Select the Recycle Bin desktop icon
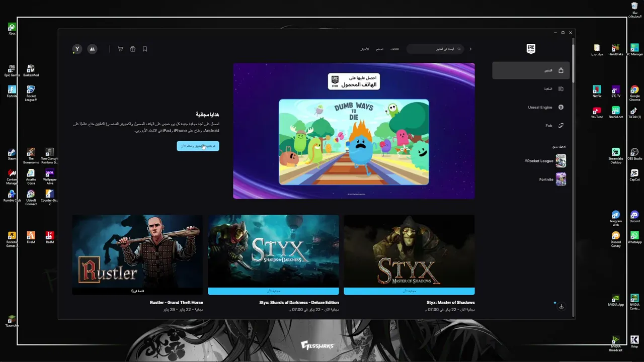644x362 pixels. 634,10
